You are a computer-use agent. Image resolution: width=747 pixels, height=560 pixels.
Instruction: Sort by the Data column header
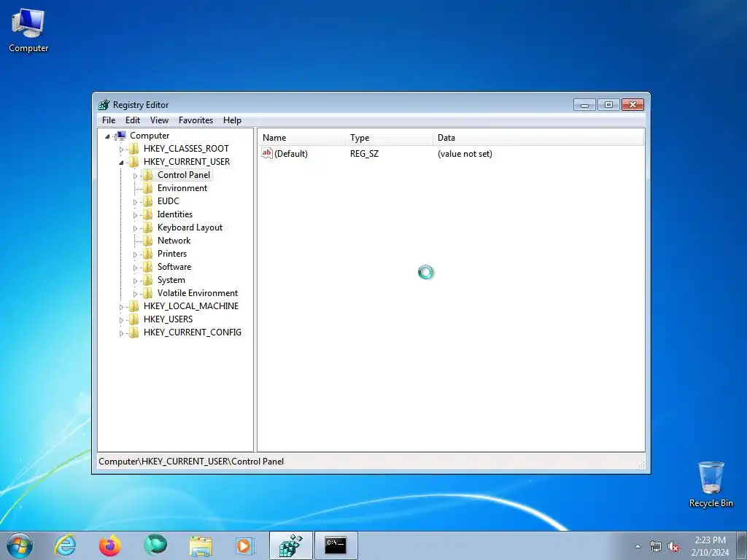click(x=538, y=138)
